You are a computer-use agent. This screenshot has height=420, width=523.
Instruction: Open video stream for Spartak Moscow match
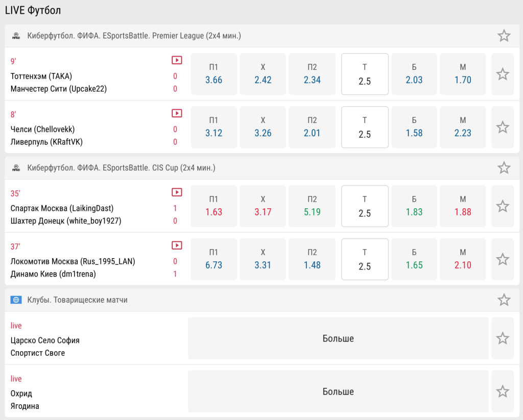click(x=177, y=192)
